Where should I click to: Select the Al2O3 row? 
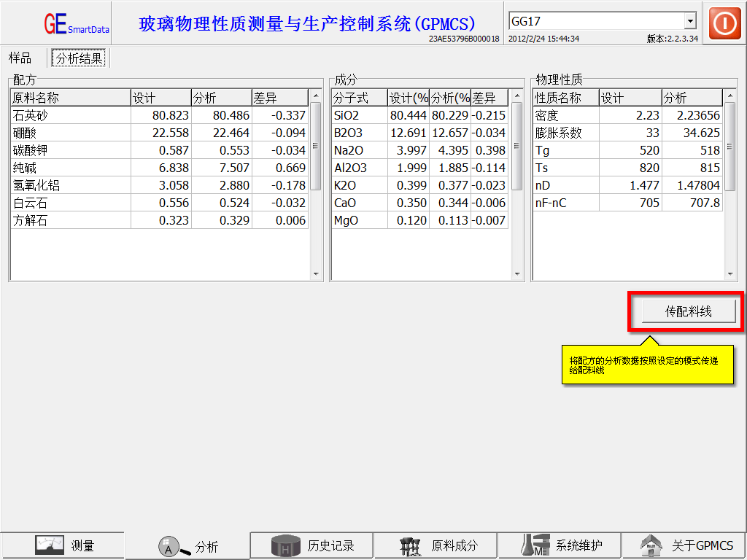click(x=420, y=168)
